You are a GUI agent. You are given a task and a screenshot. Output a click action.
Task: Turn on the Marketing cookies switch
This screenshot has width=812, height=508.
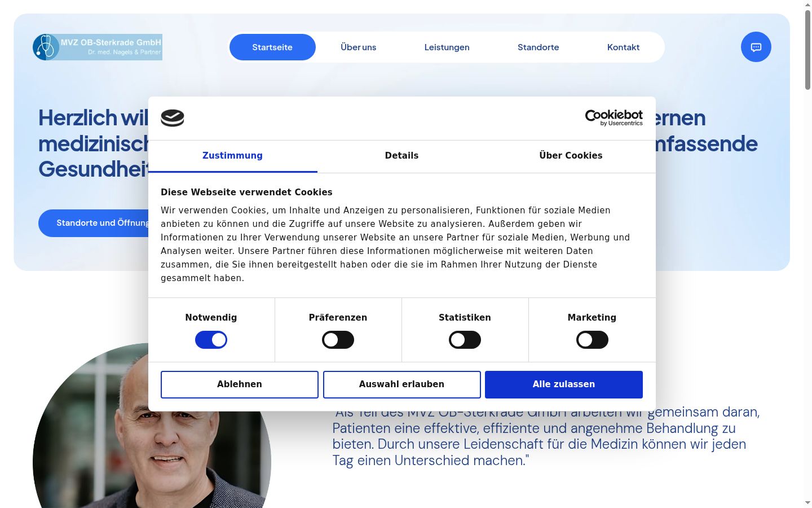click(x=592, y=340)
